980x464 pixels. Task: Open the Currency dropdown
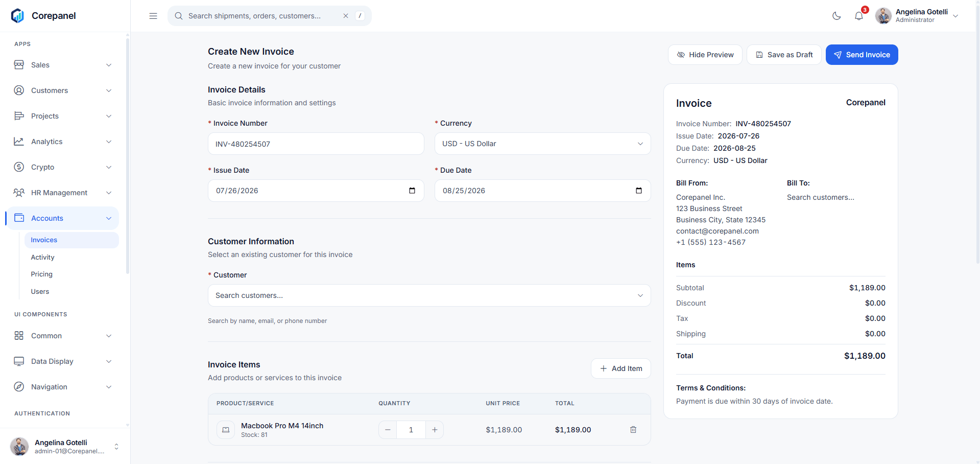point(543,144)
